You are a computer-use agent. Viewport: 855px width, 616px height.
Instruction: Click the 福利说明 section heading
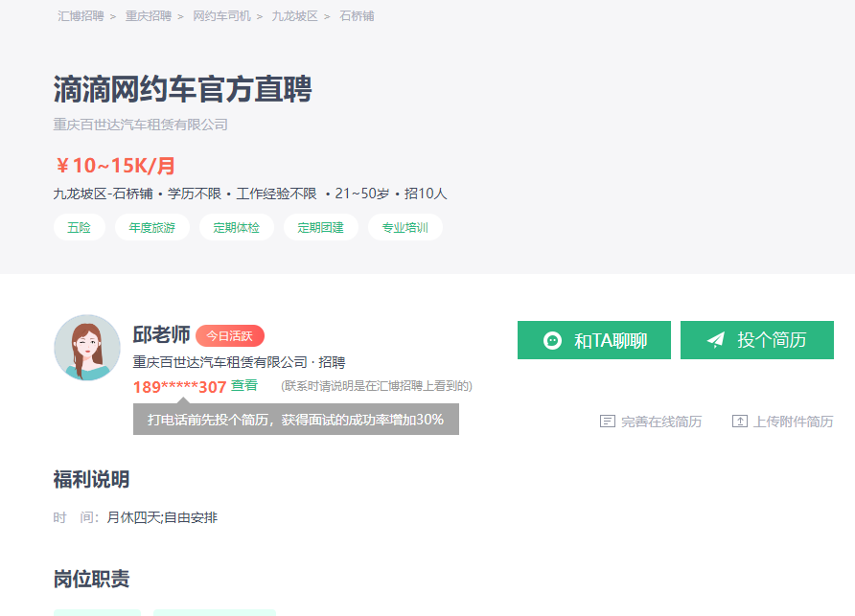92,480
